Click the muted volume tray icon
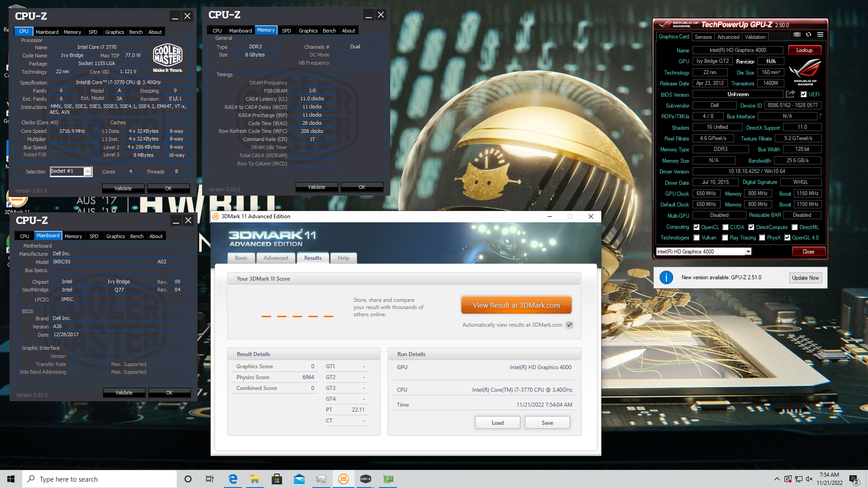 pos(809,479)
